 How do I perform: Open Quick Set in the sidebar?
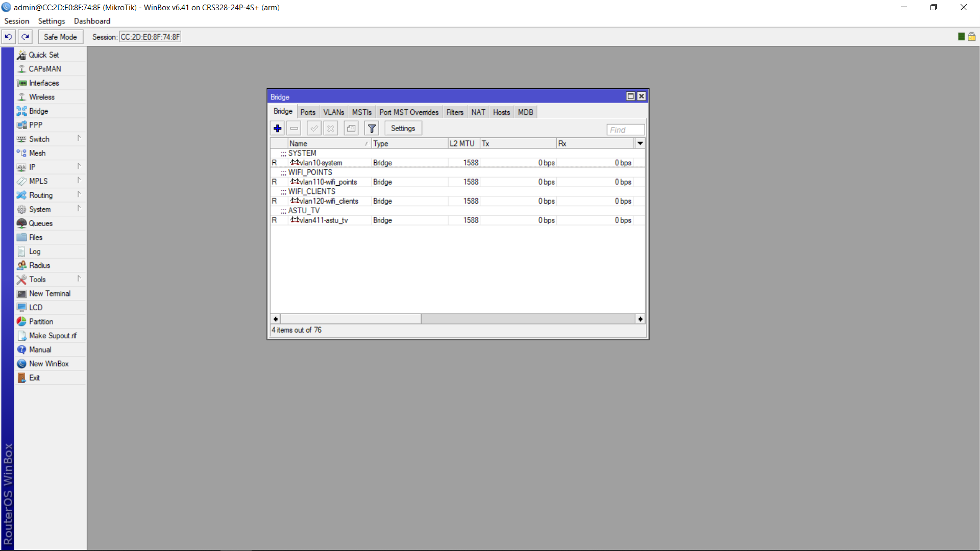pos(50,55)
